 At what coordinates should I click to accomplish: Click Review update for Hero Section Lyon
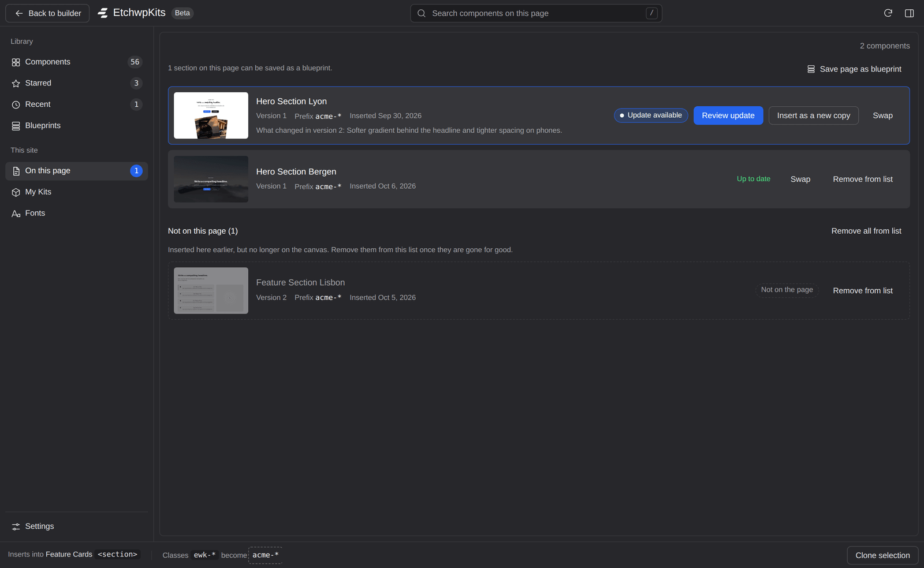point(728,115)
